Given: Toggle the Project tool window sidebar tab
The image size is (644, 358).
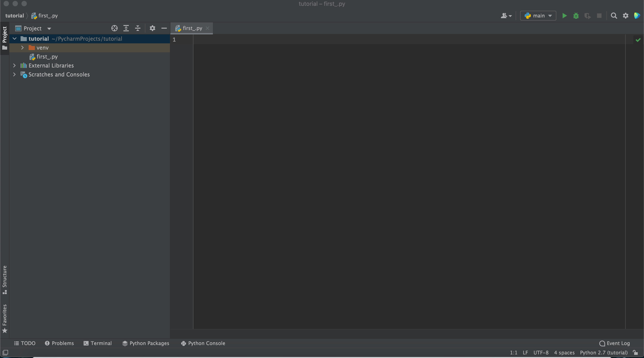Looking at the screenshot, I should 4,38.
